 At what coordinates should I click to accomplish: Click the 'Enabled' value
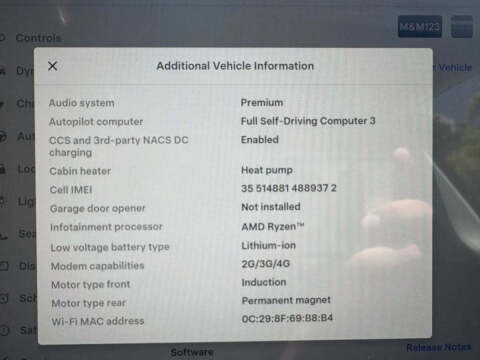(x=260, y=140)
